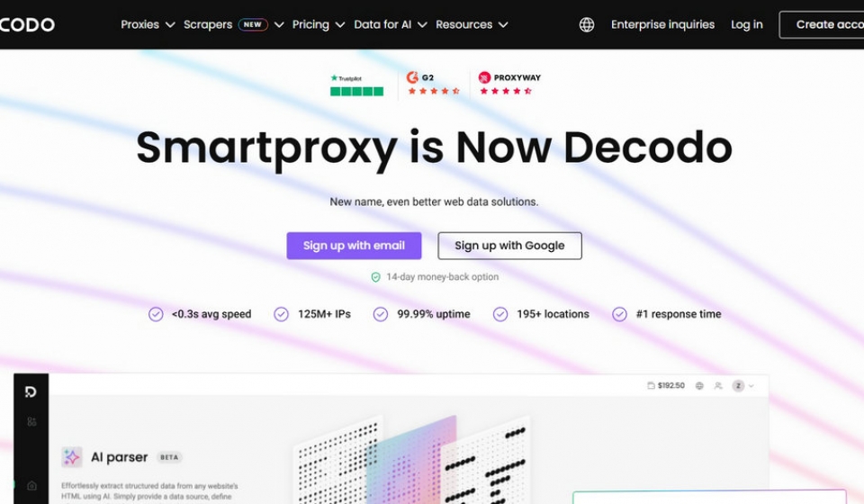Click the 14-day money-back option text

click(443, 277)
